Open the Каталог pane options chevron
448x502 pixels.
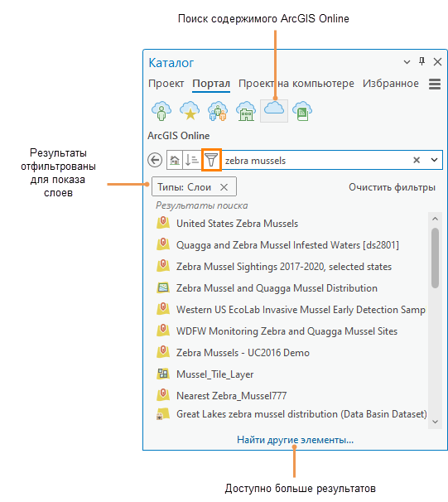click(x=407, y=62)
